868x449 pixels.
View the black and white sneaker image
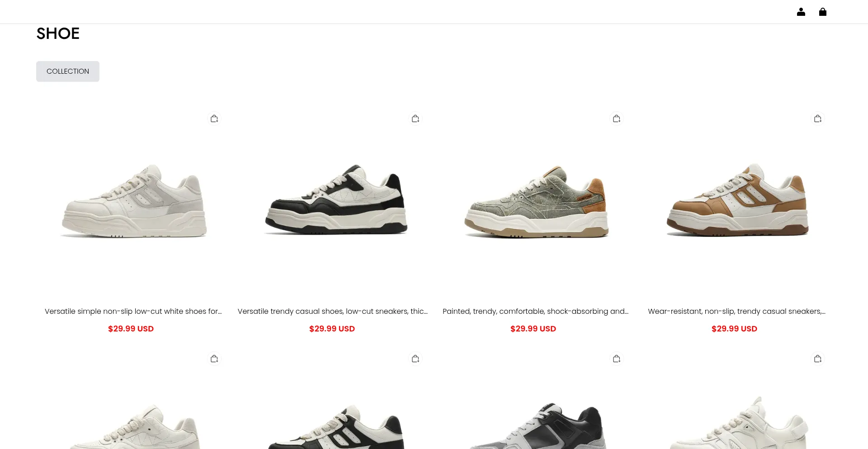click(335, 200)
